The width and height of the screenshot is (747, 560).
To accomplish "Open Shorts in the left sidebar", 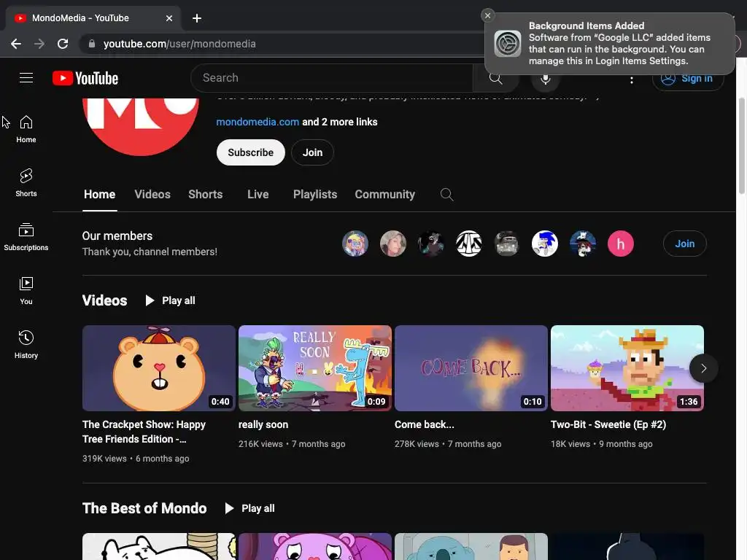I will 26,183.
